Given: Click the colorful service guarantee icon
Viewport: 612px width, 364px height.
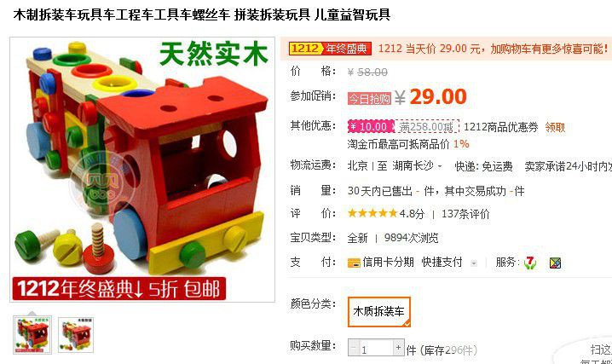Looking at the screenshot, I should [555, 263].
